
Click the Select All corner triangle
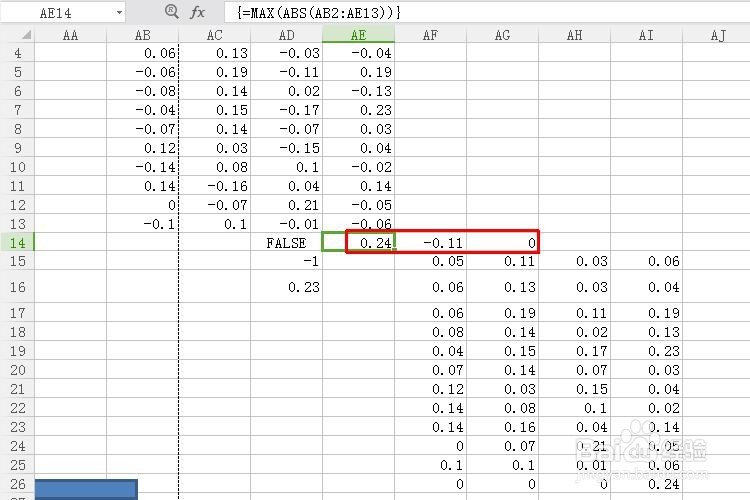26,34
